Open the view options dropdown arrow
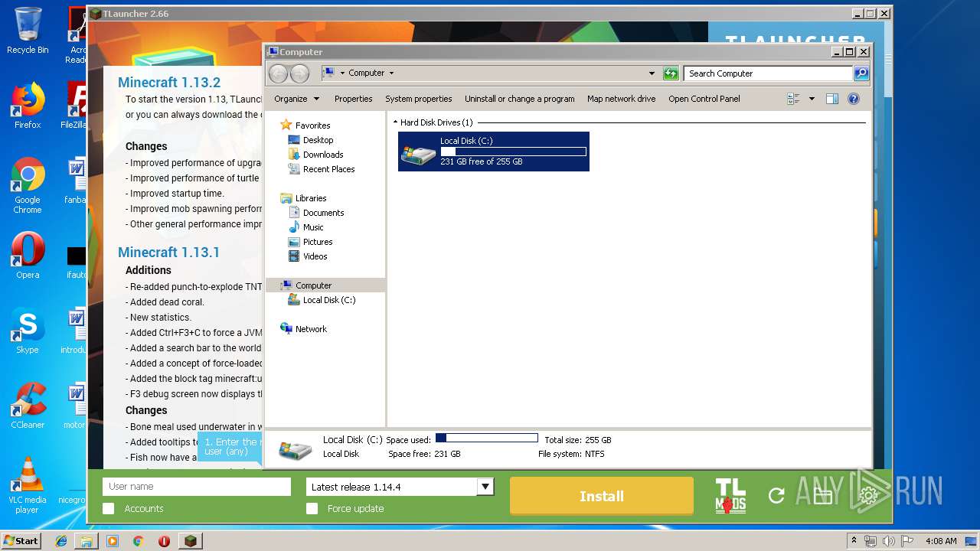 pos(812,99)
